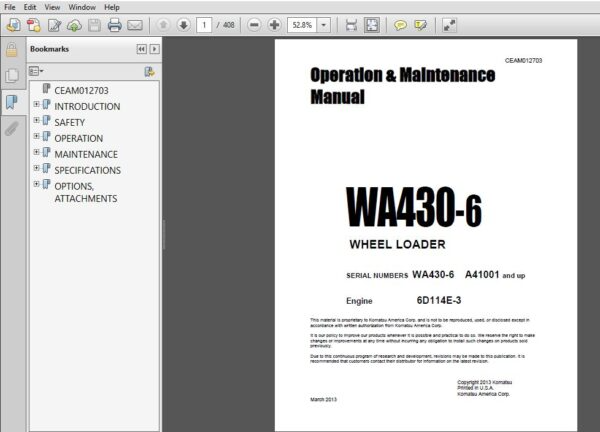The width and height of the screenshot is (600, 432).
Task: Click the WA430-6 model heading text
Action: pyautogui.click(x=413, y=207)
